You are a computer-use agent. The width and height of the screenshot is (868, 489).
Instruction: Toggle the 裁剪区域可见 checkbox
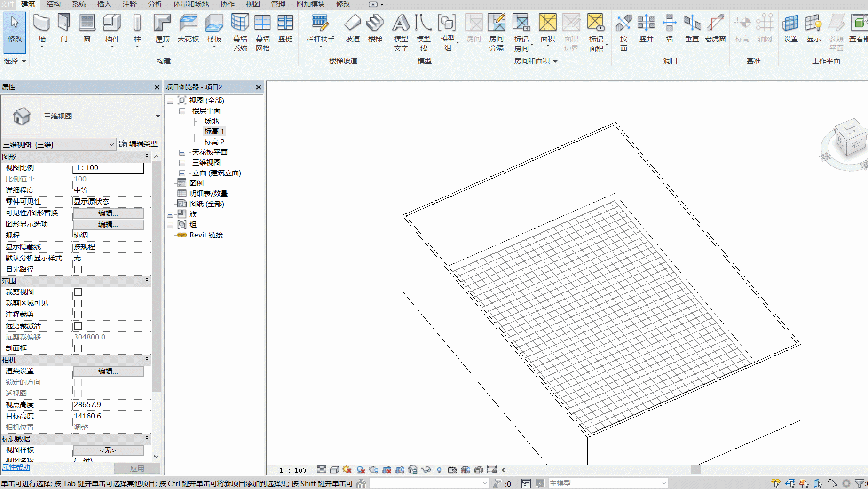tap(78, 303)
